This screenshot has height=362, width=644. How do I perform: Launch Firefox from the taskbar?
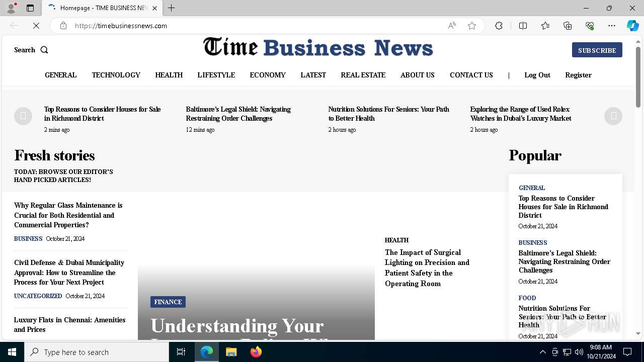point(256,352)
